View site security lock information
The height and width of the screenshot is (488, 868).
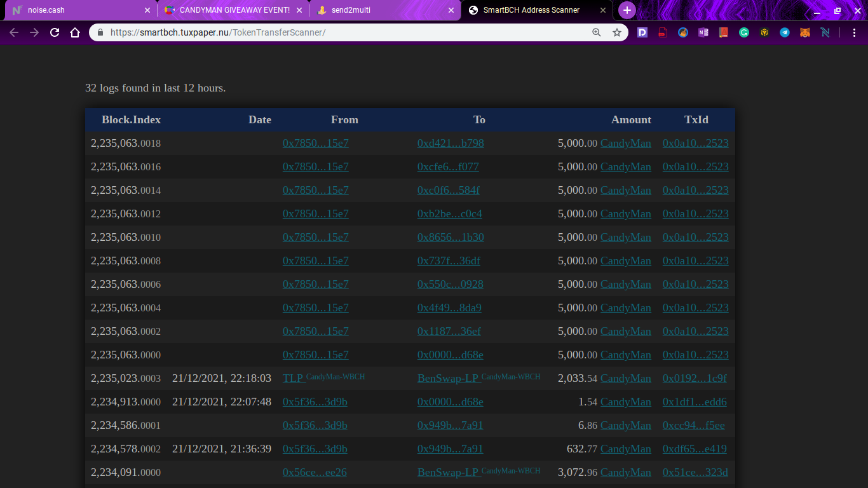(x=100, y=32)
